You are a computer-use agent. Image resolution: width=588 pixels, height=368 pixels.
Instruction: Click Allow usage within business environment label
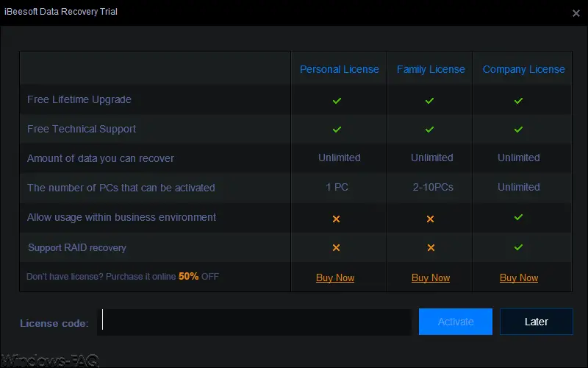pyautogui.click(x=121, y=217)
